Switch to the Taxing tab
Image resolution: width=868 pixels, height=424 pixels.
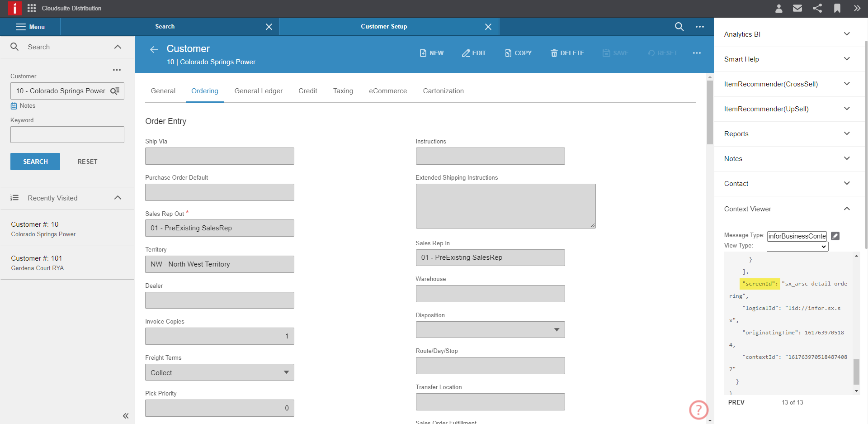coord(343,91)
